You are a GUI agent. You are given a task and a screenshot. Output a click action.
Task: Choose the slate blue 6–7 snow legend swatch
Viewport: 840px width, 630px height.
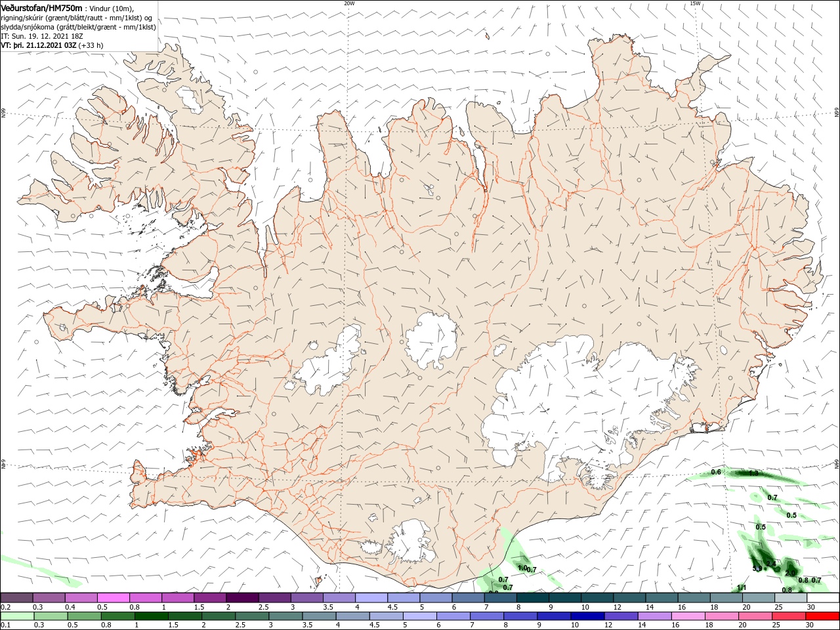[469, 598]
